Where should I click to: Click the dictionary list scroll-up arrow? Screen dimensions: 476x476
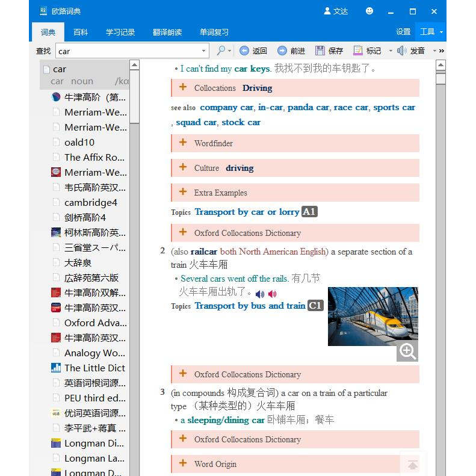(134, 65)
